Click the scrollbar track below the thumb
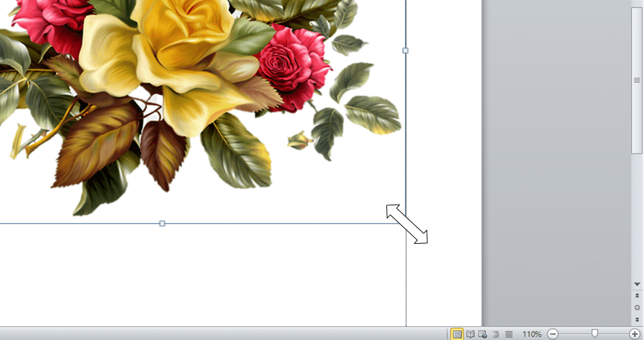The width and height of the screenshot is (644, 340). pos(637,219)
